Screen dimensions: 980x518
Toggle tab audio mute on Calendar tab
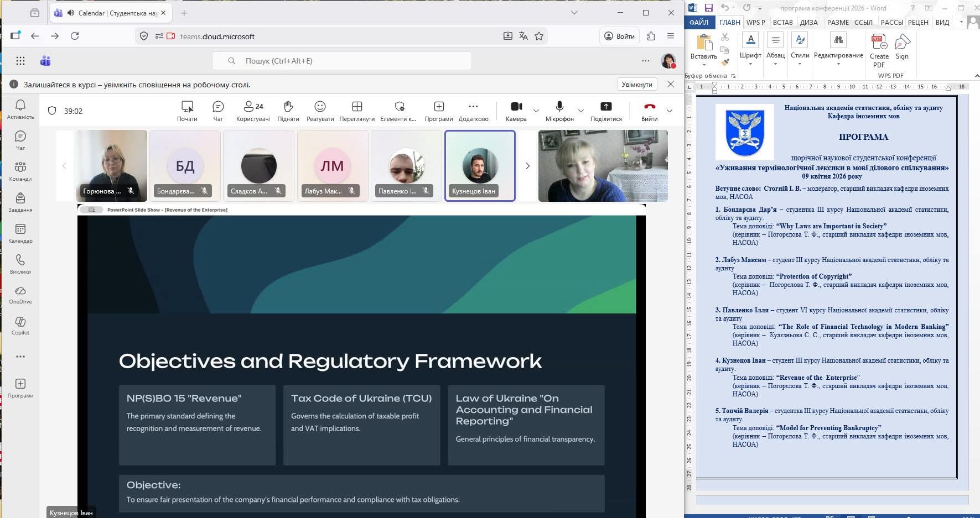tap(71, 13)
